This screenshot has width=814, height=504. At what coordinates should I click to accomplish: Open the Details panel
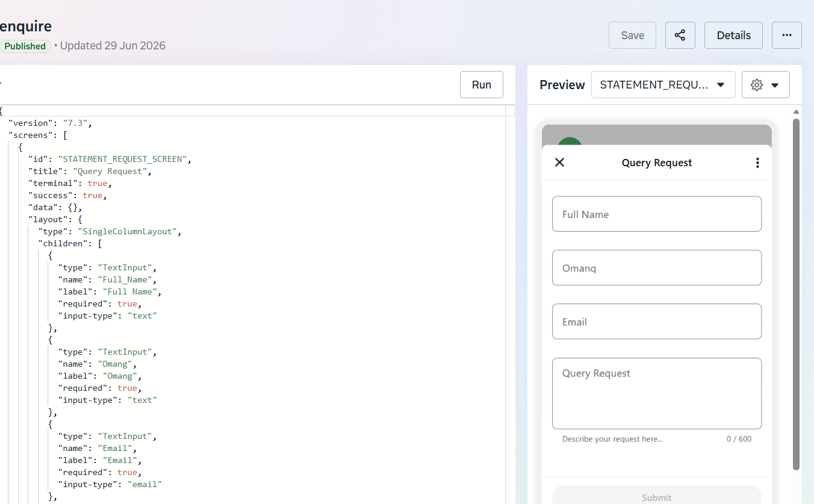pos(733,35)
